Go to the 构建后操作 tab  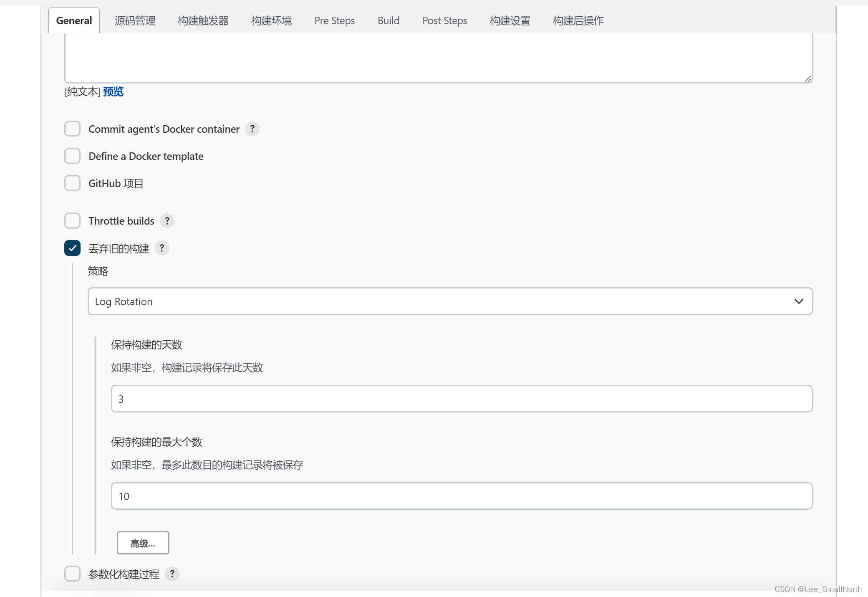pos(578,20)
